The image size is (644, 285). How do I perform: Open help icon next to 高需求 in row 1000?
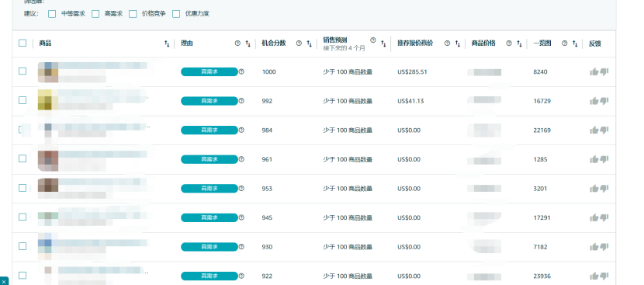click(x=241, y=71)
